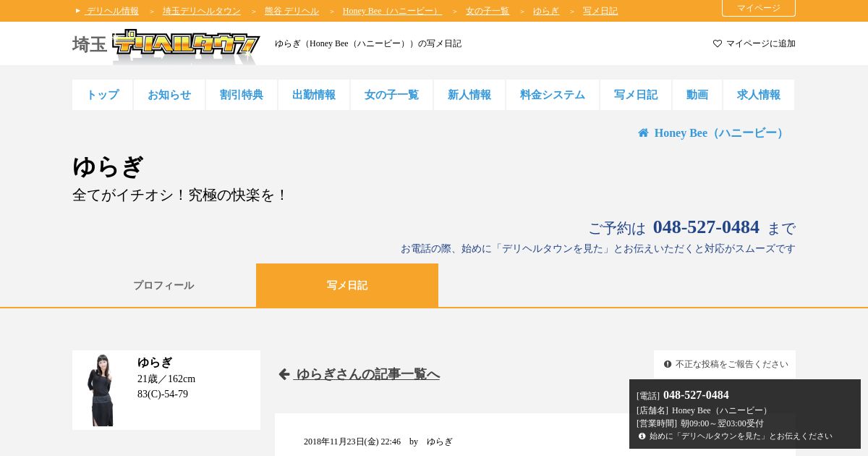This screenshot has height=456, width=868.
Task: Click the large phone number 048-527-0484
Action: coord(706,227)
